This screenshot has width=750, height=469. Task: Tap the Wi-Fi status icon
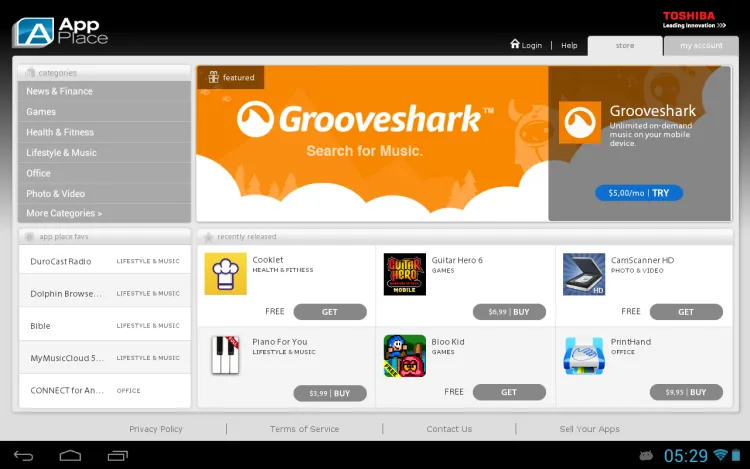720,455
